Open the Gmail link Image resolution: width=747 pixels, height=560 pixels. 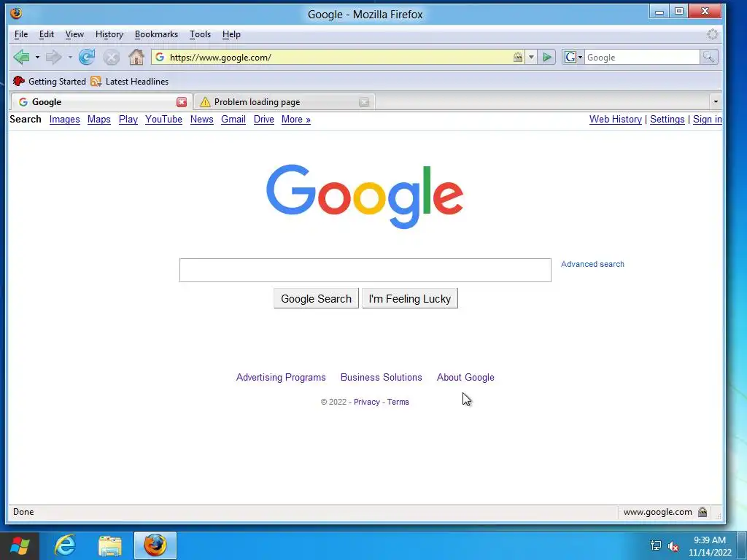[x=233, y=120]
